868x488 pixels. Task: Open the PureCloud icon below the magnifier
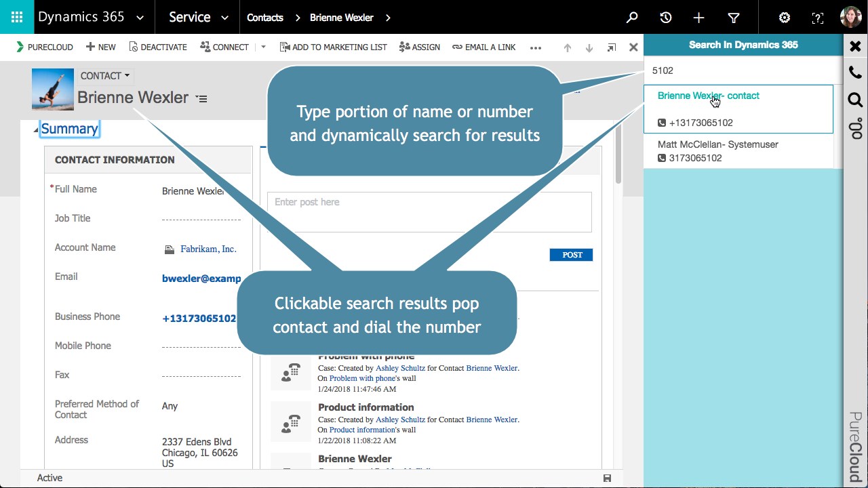click(x=855, y=128)
